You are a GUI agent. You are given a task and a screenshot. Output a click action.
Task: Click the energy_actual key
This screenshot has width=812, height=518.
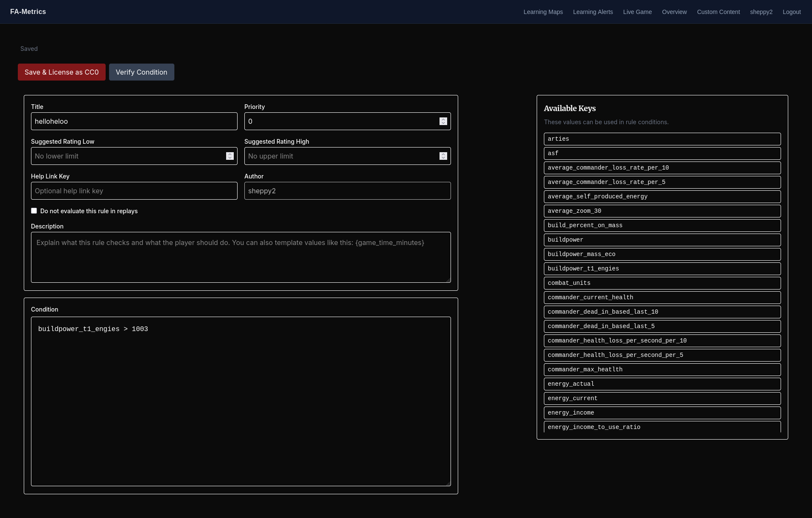662,384
